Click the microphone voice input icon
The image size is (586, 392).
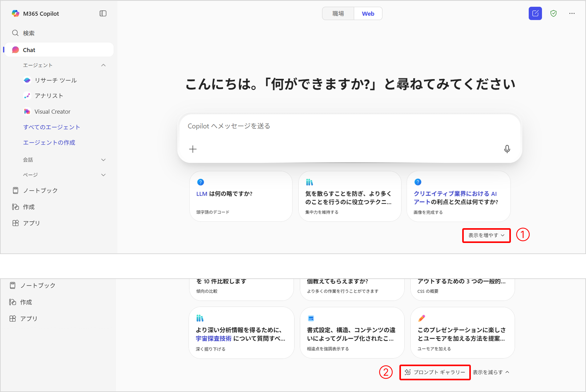click(507, 149)
